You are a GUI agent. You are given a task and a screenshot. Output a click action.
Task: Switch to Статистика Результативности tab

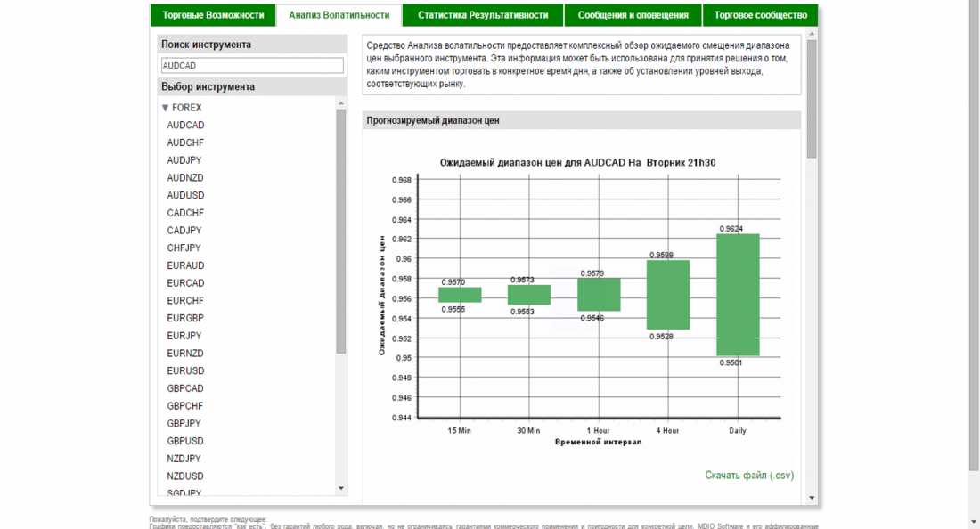click(x=481, y=15)
